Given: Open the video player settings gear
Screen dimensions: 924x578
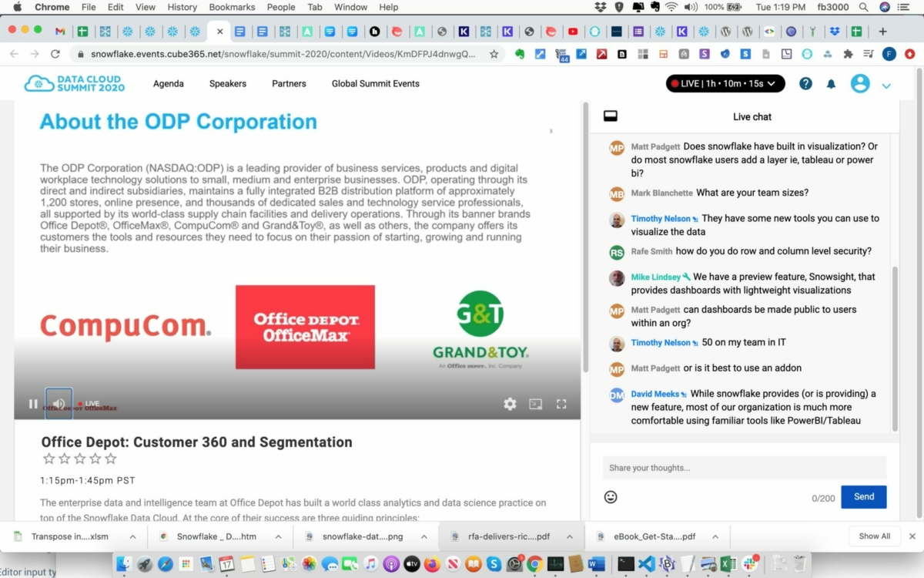Looking at the screenshot, I should [510, 404].
